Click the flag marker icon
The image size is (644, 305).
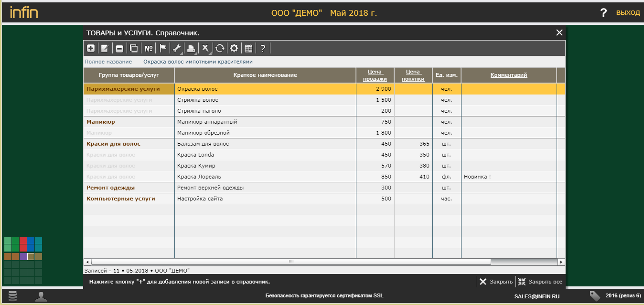click(x=163, y=48)
